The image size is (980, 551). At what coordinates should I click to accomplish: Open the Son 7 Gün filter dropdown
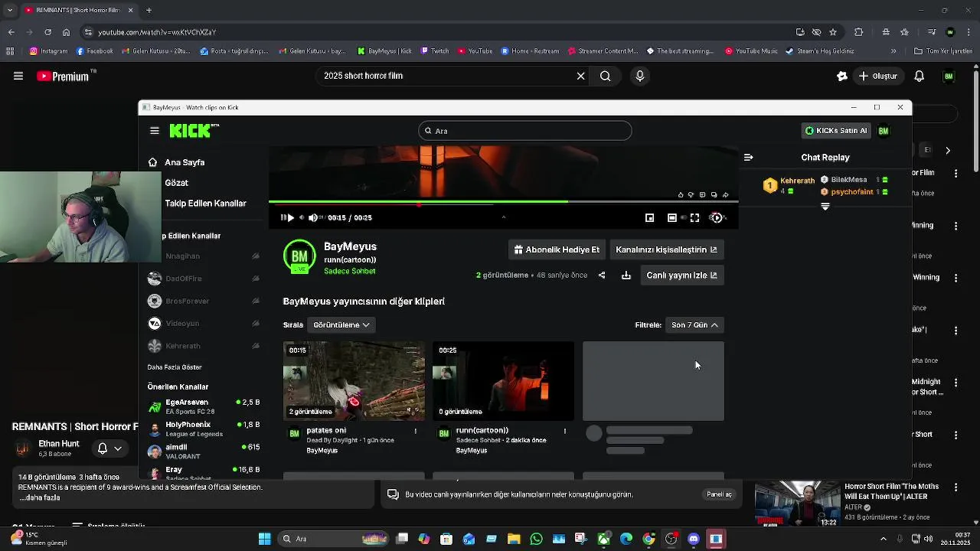(694, 325)
